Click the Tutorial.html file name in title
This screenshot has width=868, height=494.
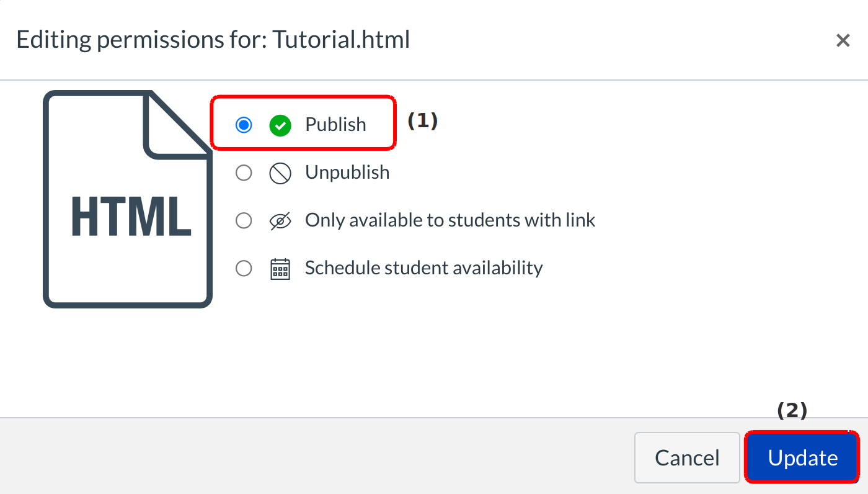pyautogui.click(x=342, y=40)
